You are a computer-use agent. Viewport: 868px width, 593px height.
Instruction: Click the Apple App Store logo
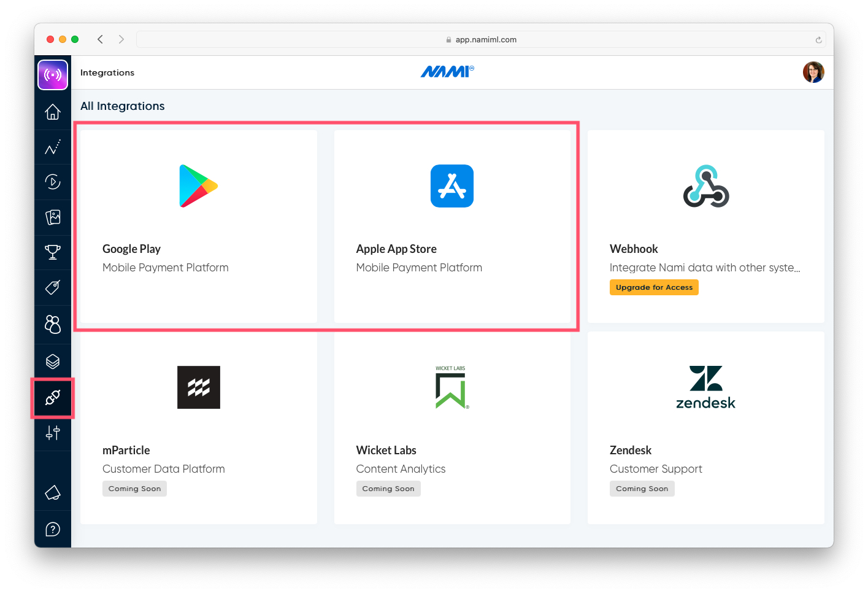pyautogui.click(x=452, y=186)
